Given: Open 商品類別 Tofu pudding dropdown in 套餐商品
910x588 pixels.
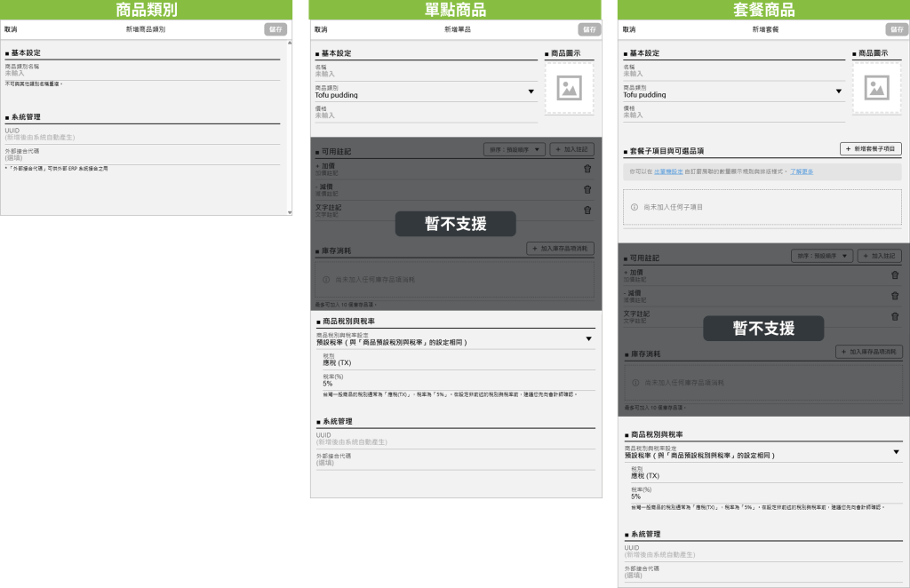Looking at the screenshot, I should pyautogui.click(x=839, y=91).
